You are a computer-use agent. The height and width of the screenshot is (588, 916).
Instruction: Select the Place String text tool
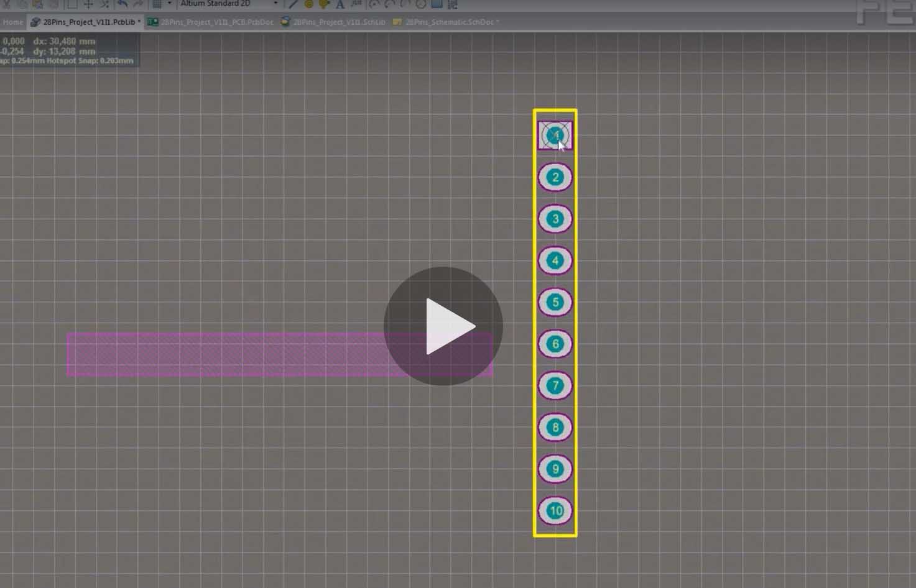340,4
